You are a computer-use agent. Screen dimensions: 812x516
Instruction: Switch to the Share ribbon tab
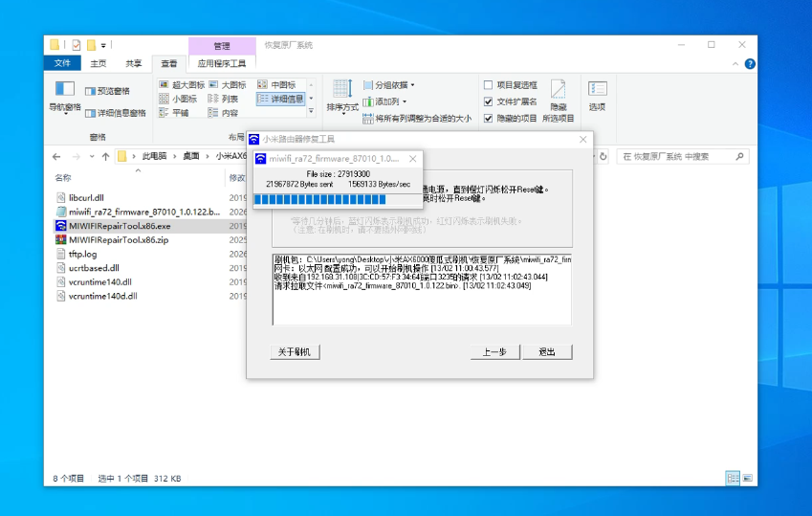pos(134,63)
